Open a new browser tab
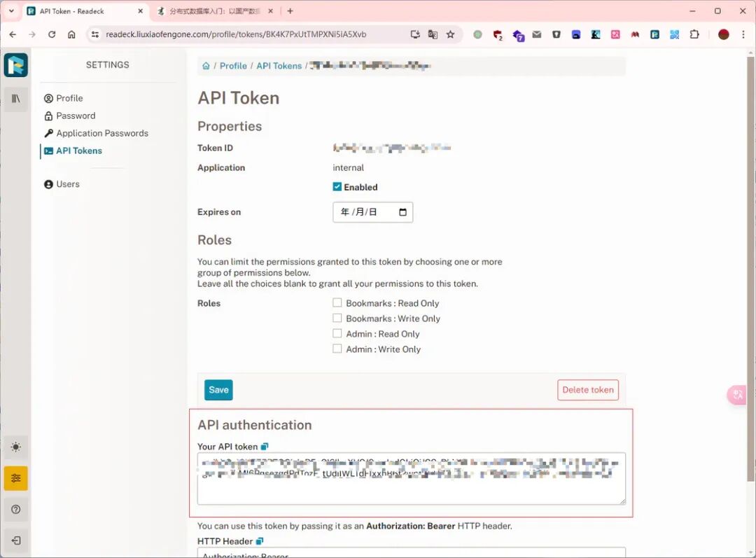The height and width of the screenshot is (558, 756). pos(290,11)
